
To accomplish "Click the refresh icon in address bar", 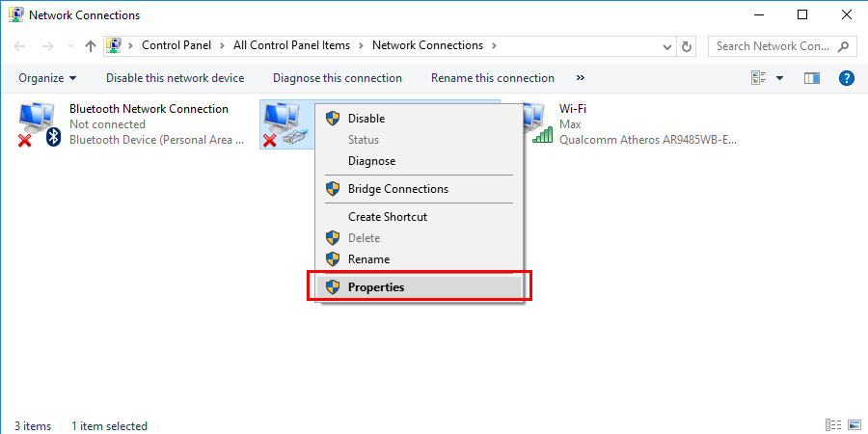I will pos(687,45).
